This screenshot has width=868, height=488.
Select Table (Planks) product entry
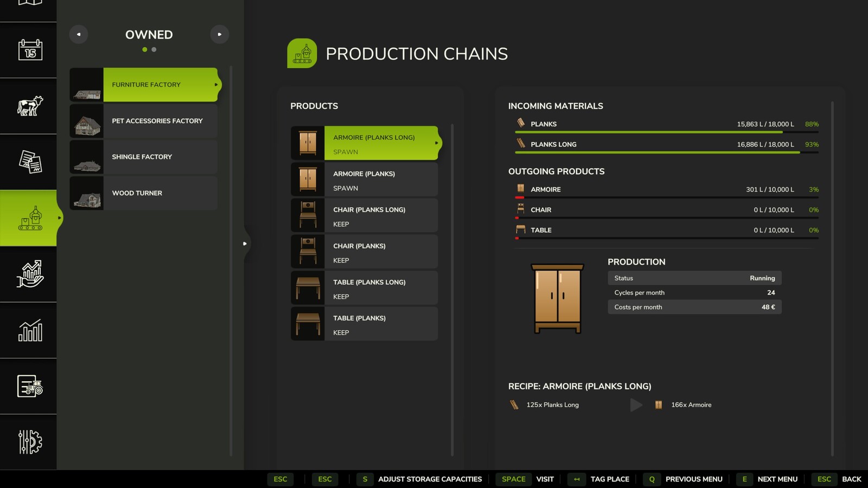(364, 324)
